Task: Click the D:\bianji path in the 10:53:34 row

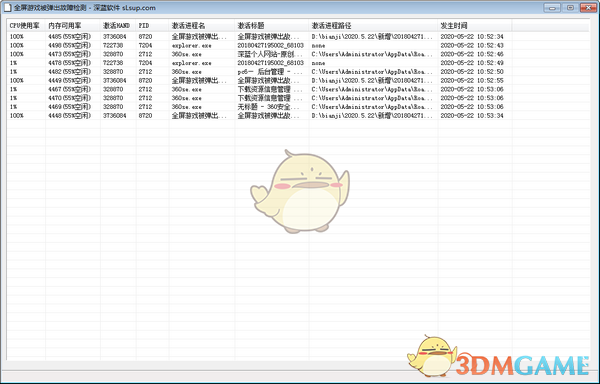Action: pos(372,116)
